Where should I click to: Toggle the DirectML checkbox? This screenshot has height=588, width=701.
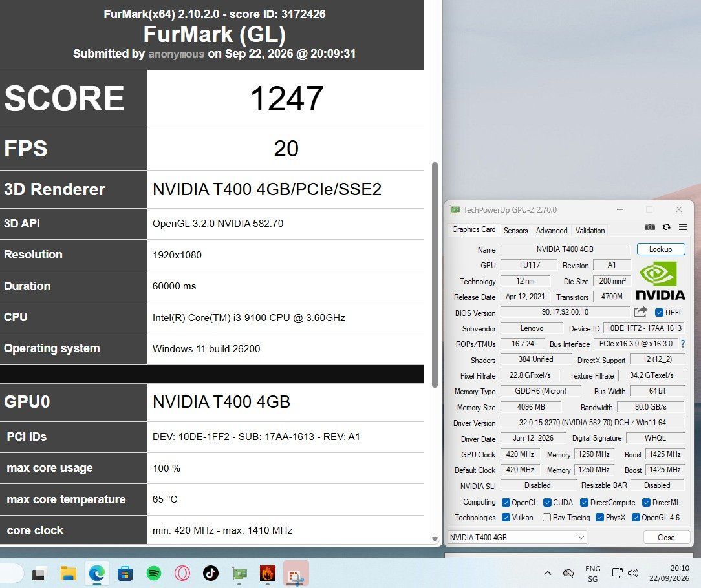646,502
